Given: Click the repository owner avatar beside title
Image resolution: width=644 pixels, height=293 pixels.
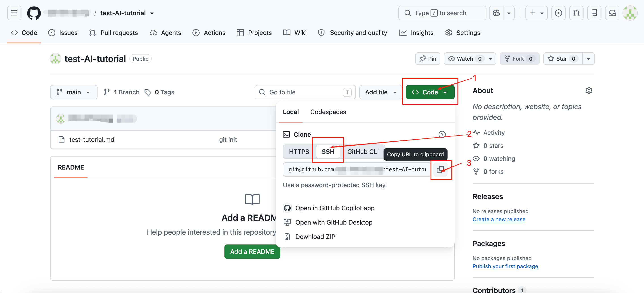Looking at the screenshot, I should (55, 59).
